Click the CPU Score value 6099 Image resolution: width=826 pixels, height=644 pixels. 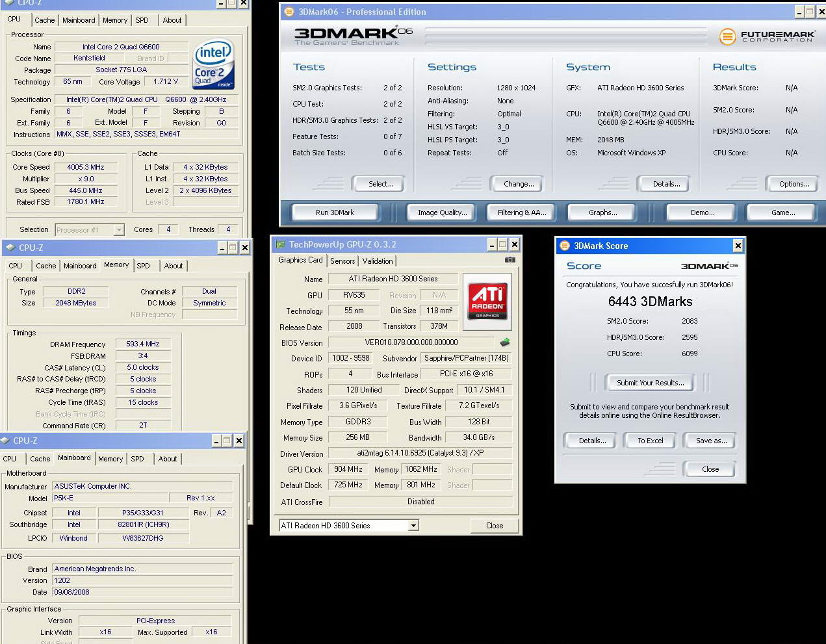click(x=690, y=354)
